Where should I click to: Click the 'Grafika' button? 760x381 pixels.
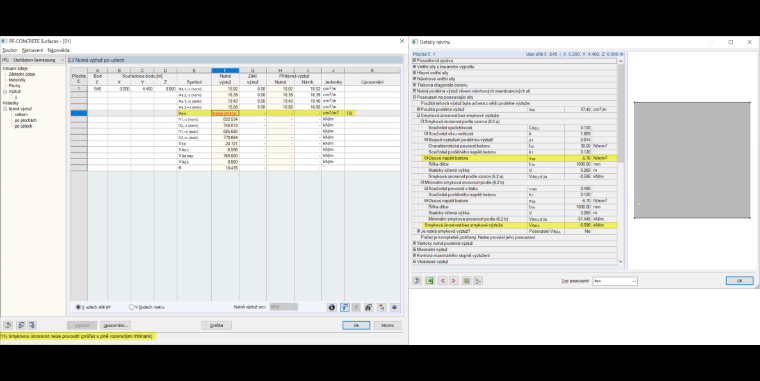[x=216, y=326]
